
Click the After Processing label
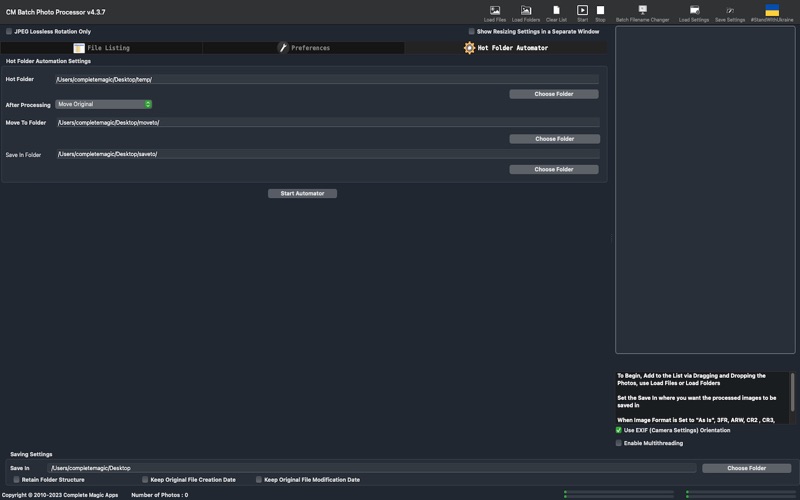click(28, 105)
